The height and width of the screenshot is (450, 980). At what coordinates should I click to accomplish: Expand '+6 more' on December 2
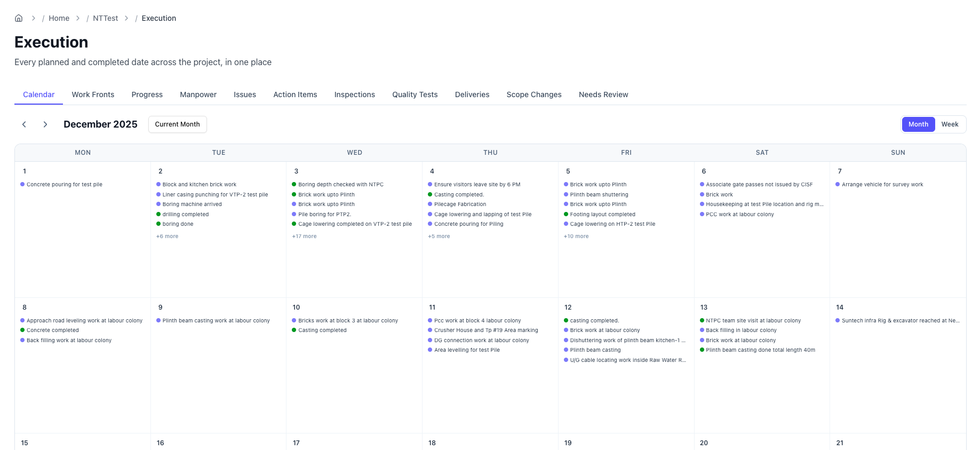(168, 236)
